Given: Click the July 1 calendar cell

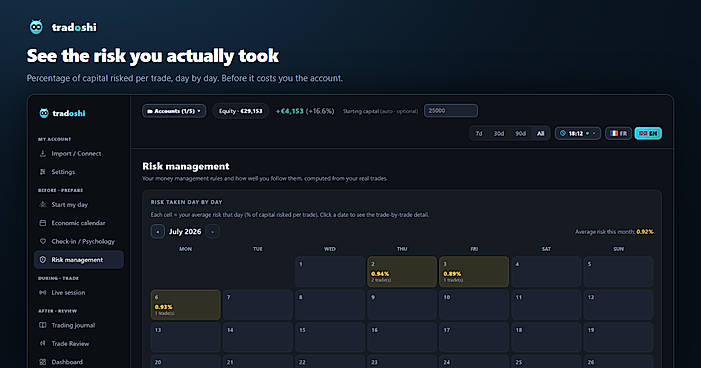Looking at the screenshot, I should click(x=330, y=271).
